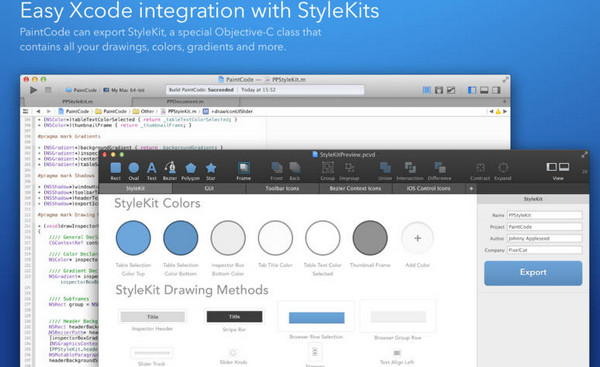
Task: Open the My Mac 64-bit scheme selector
Action: point(124,90)
